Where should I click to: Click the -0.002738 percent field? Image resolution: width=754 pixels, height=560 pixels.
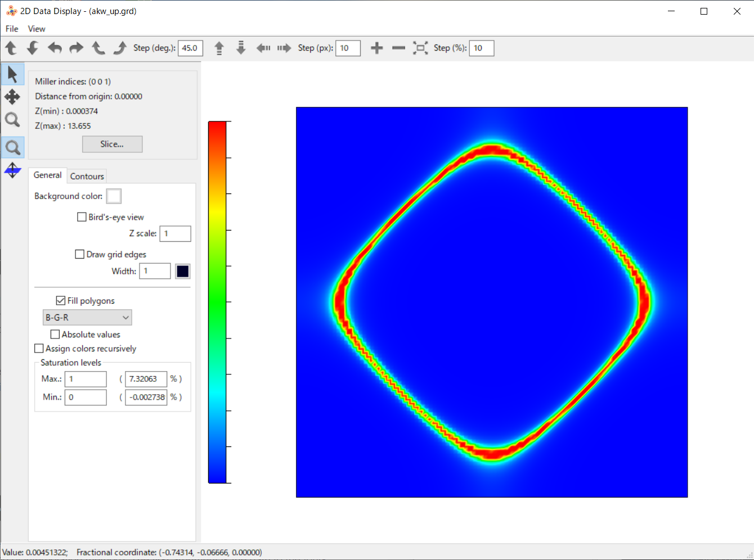pos(146,398)
